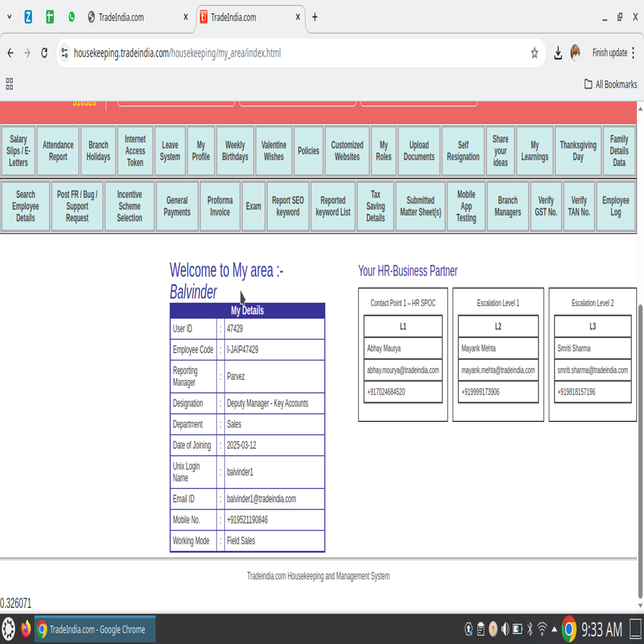The height and width of the screenshot is (644, 644).
Task: Reload the TradeIndia page
Action: coord(44,53)
